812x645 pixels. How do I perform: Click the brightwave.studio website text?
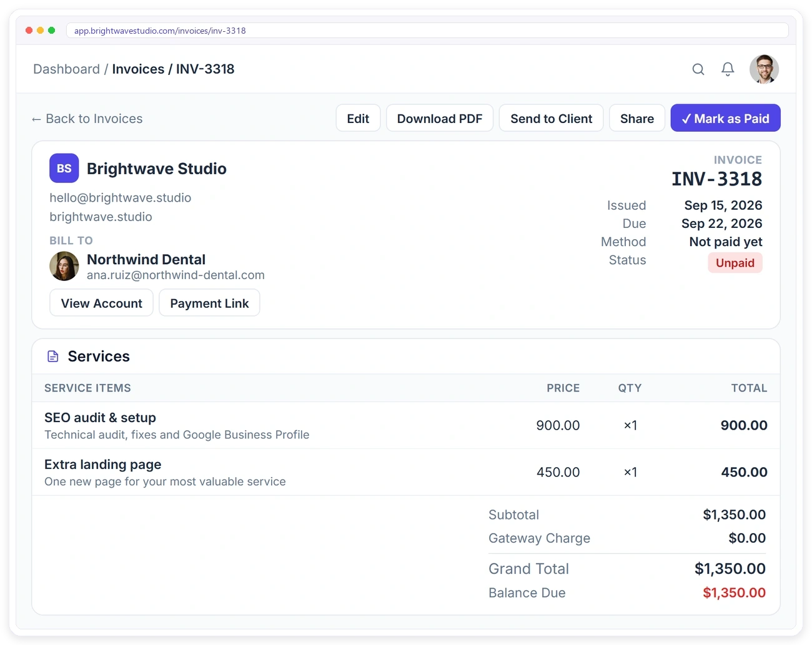point(101,217)
